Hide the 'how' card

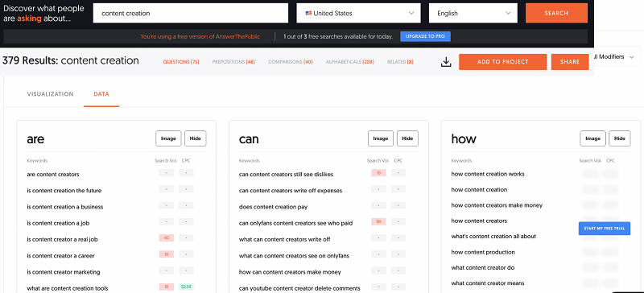click(620, 138)
